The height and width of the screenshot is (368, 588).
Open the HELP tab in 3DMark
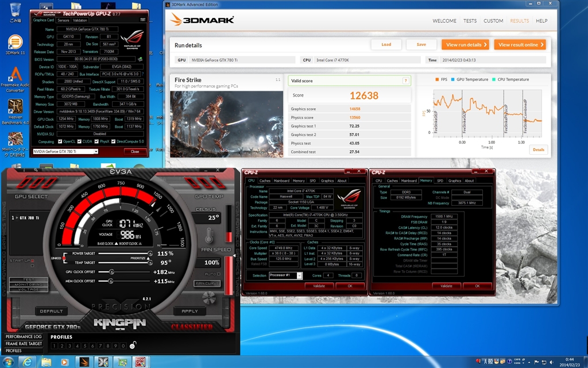541,21
